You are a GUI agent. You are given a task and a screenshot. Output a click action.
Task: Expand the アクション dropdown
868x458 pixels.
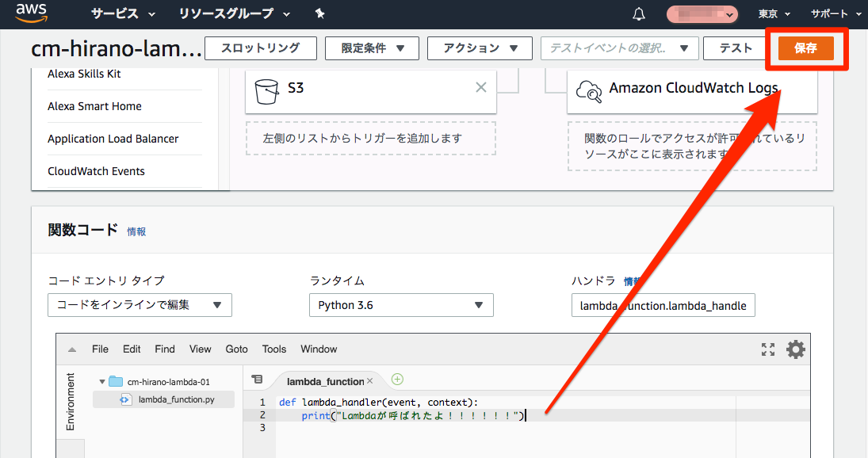(x=480, y=48)
